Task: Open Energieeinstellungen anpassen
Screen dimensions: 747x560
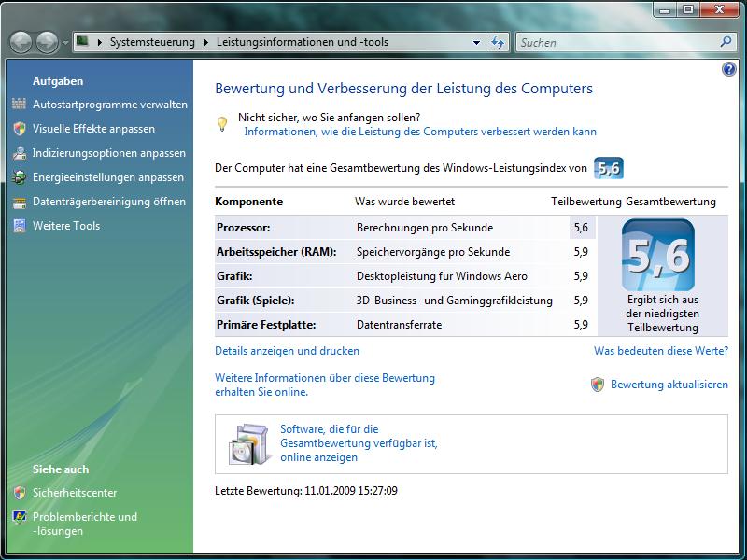Action: [108, 177]
